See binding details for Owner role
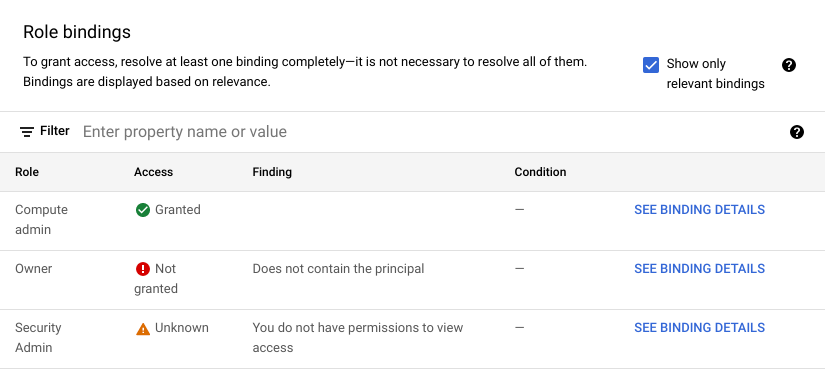The height and width of the screenshot is (374, 831). tap(699, 269)
